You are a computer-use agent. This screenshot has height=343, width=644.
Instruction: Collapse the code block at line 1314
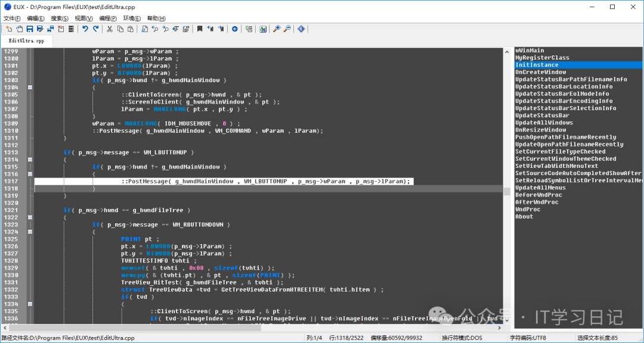coord(30,160)
